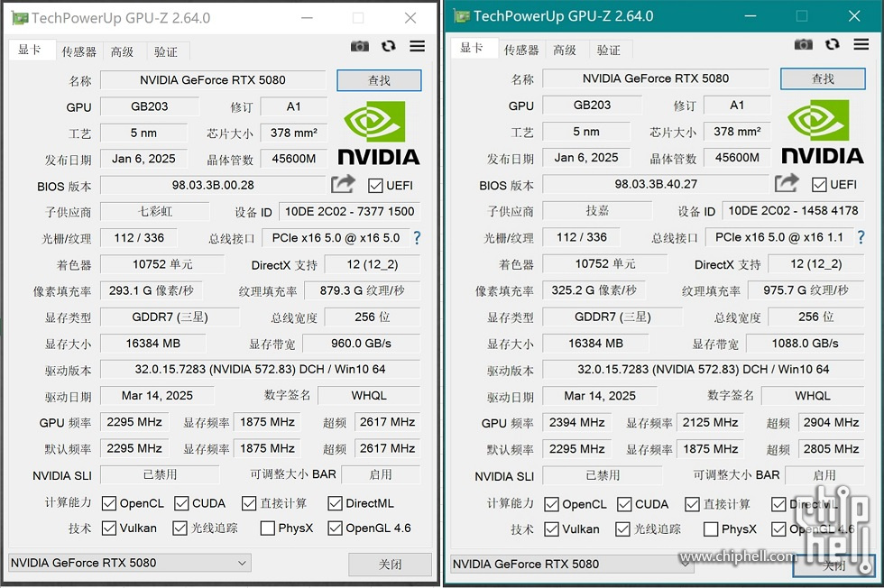
Task: Toggle 光线追踪 checkbox in left window
Action: pos(180,528)
